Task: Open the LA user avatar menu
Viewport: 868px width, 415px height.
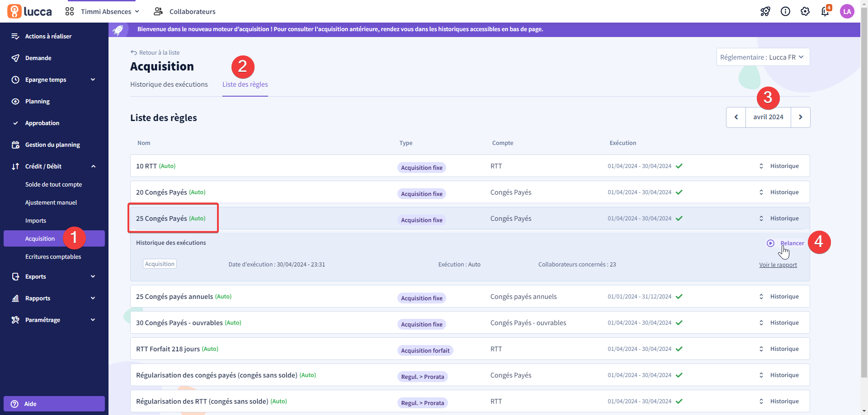Action: click(x=847, y=11)
